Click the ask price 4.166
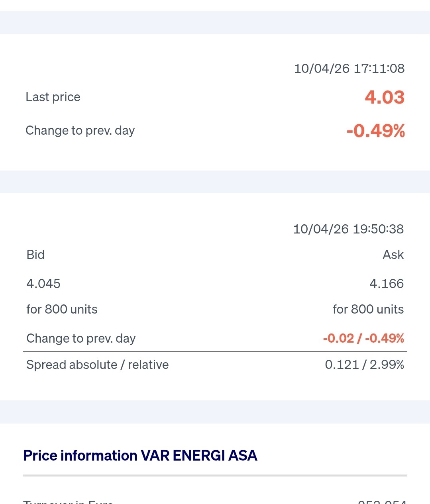The image size is (430, 504). point(387,284)
